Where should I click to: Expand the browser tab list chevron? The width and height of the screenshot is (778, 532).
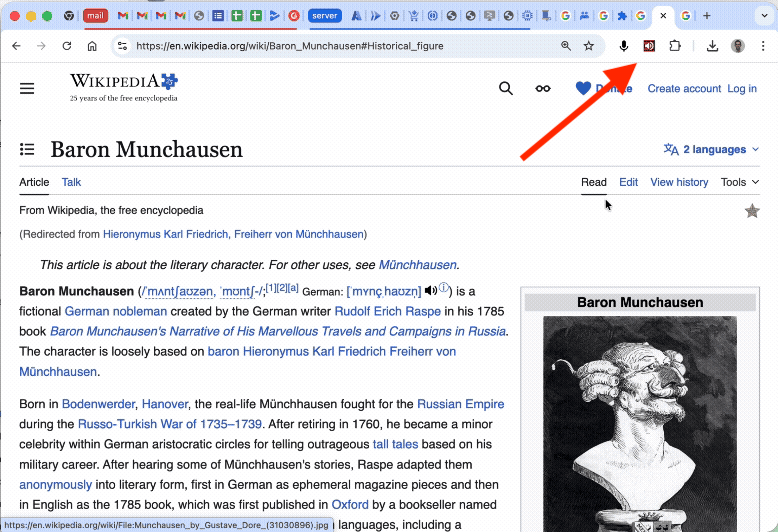(761, 16)
